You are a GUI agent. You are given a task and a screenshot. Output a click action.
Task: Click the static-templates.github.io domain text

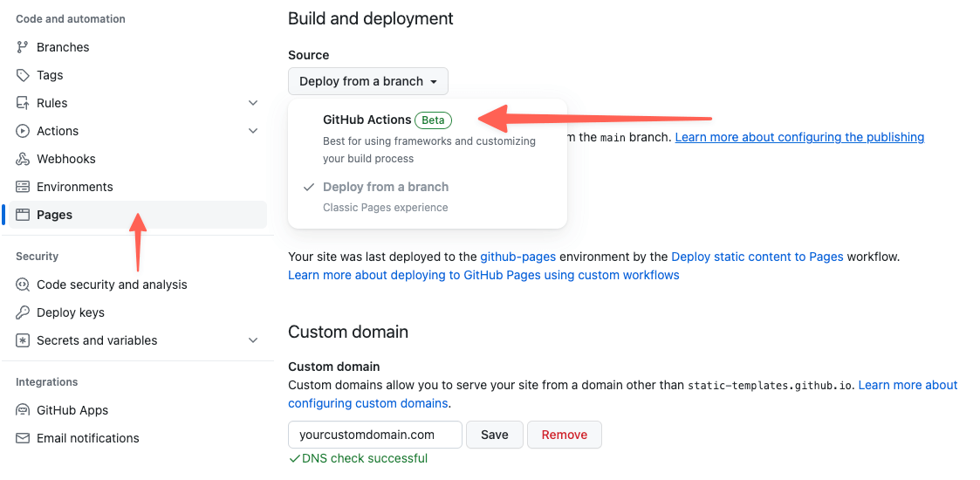click(x=770, y=385)
